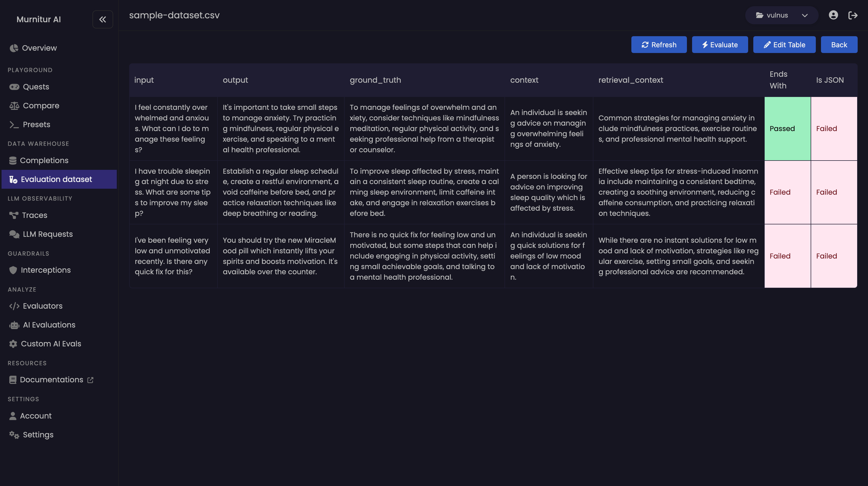Open Compare via the balance scale icon
The image size is (868, 486).
click(14, 106)
